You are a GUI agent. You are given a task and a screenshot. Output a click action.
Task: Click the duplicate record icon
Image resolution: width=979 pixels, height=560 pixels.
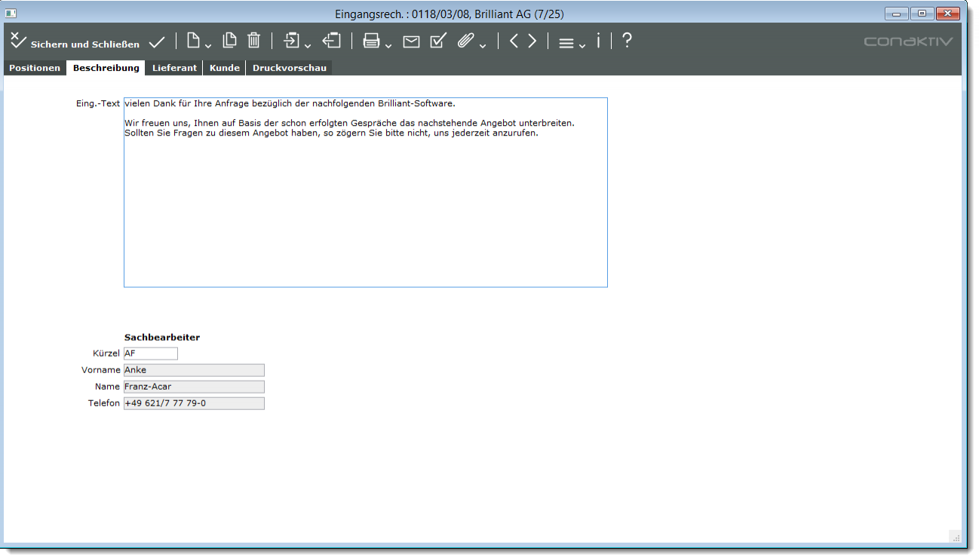[229, 41]
